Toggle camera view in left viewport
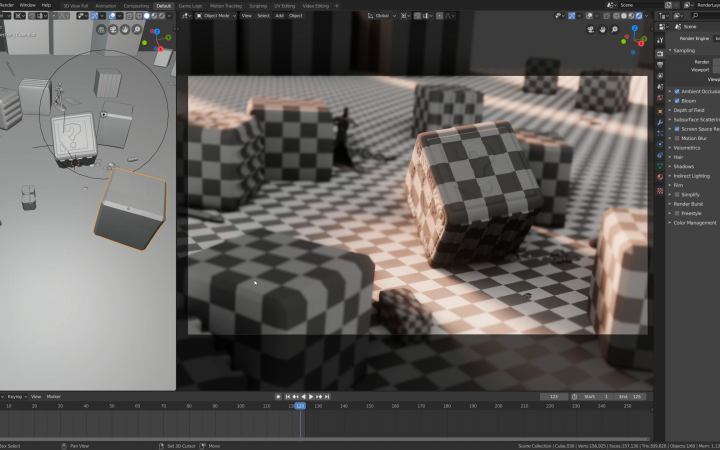This screenshot has width=720, height=450. pos(113,29)
